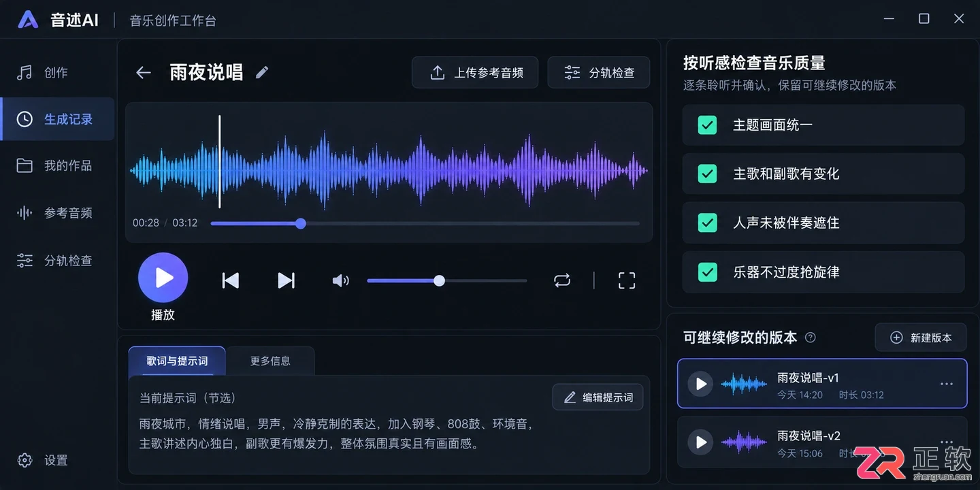Screen dimensions: 980x490
Task: Click the elapsed time 00:28
Action: (146, 223)
